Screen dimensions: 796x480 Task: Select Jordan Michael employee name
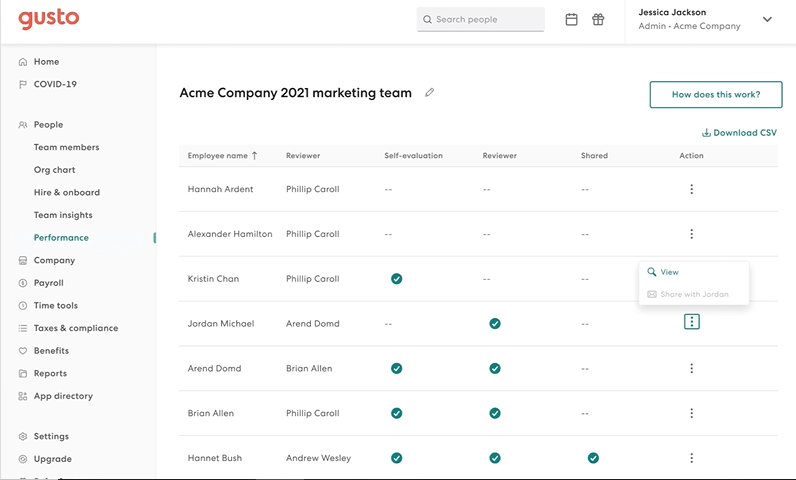[x=221, y=324]
